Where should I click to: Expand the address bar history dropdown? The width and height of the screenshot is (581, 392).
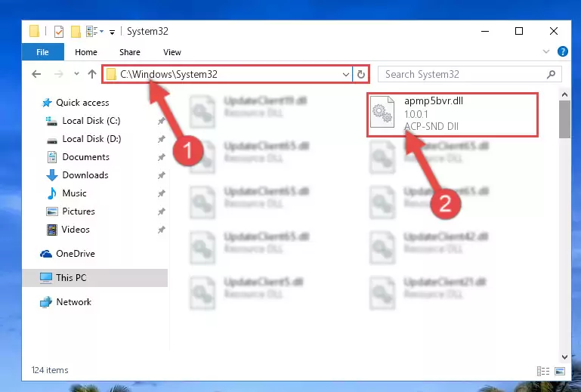coord(346,75)
